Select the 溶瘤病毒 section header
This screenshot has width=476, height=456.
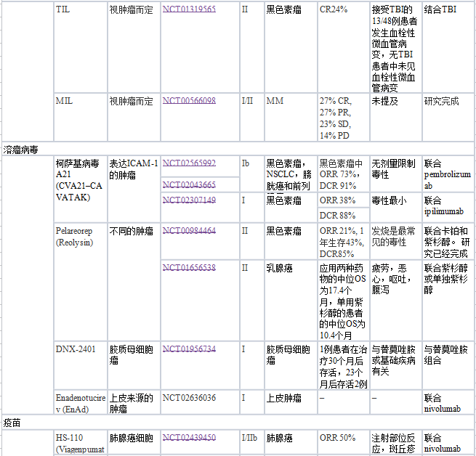click(x=238, y=149)
